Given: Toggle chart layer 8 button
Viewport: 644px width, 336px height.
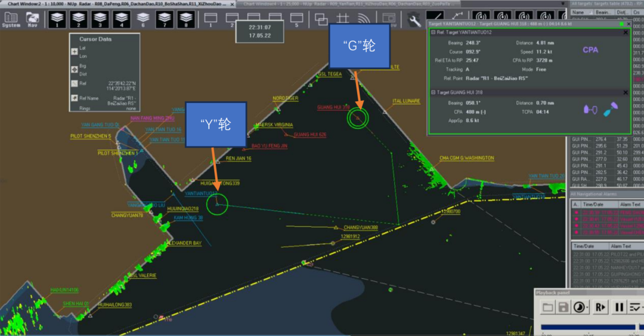Looking at the screenshot, I should (x=185, y=19).
